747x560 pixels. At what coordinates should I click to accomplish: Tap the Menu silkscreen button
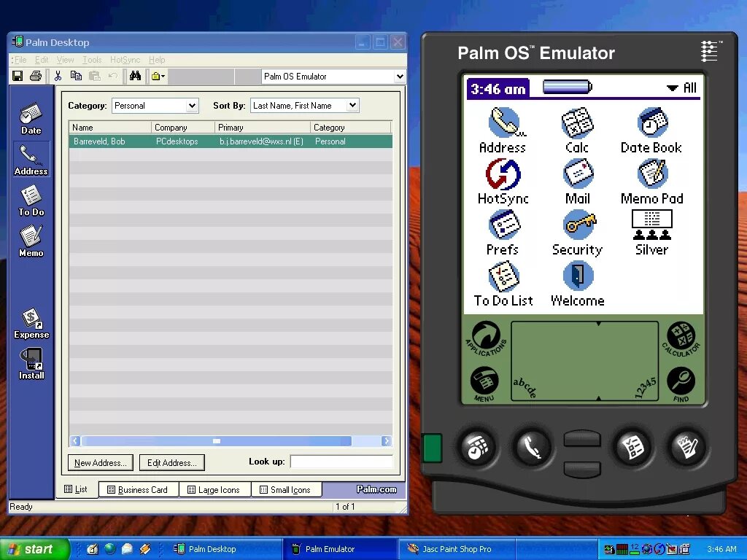(484, 384)
